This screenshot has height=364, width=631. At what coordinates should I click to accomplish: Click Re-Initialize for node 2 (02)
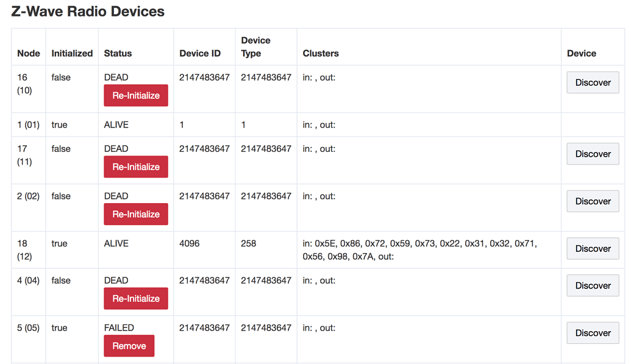point(135,214)
